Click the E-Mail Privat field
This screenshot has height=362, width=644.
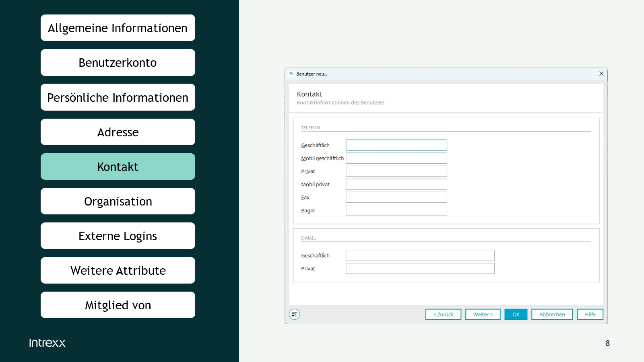[420, 269]
